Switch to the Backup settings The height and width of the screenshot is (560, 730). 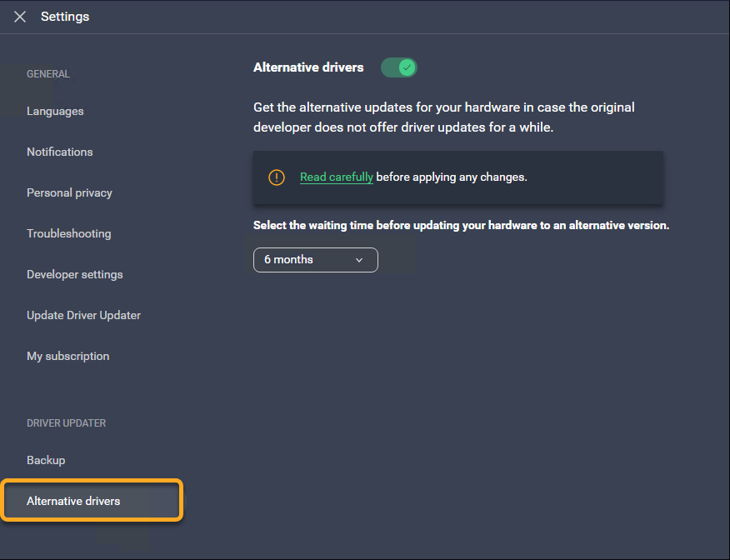[x=46, y=460]
